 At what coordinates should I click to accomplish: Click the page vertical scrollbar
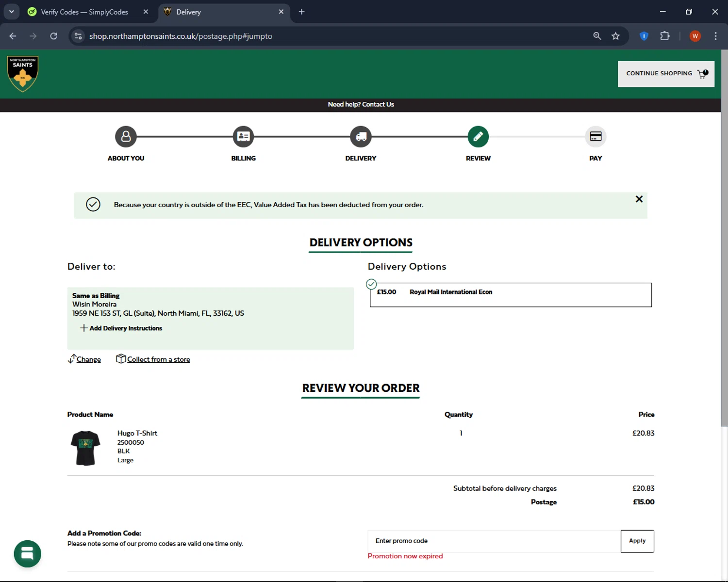tap(724, 238)
